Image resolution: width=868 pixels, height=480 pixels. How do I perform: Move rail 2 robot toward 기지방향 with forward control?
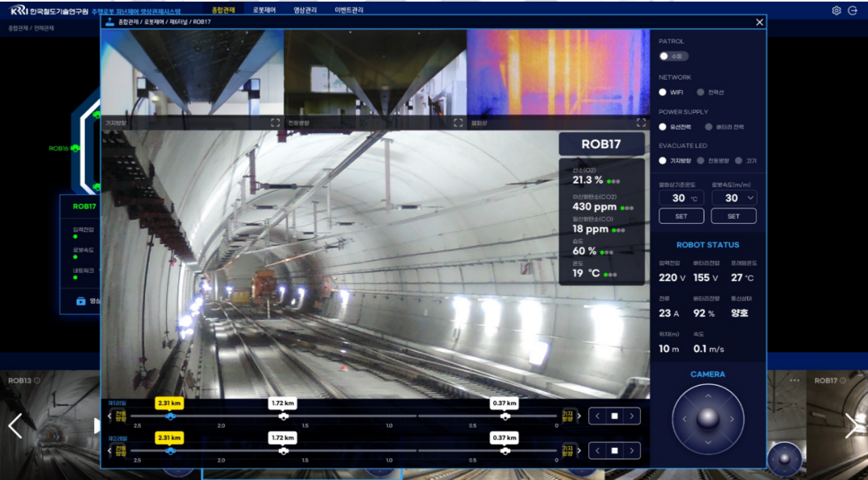tap(632, 451)
